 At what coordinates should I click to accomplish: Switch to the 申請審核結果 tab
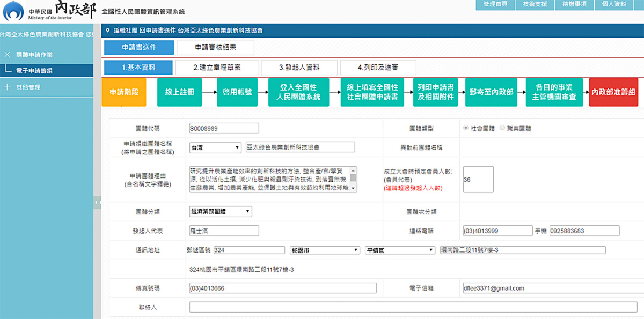click(215, 47)
